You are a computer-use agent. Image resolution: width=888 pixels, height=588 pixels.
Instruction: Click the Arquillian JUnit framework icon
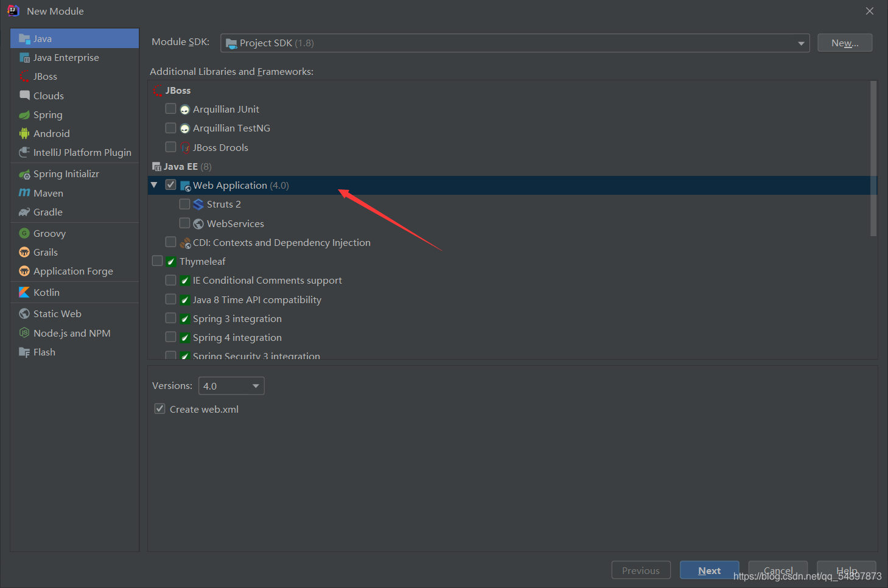coord(185,110)
